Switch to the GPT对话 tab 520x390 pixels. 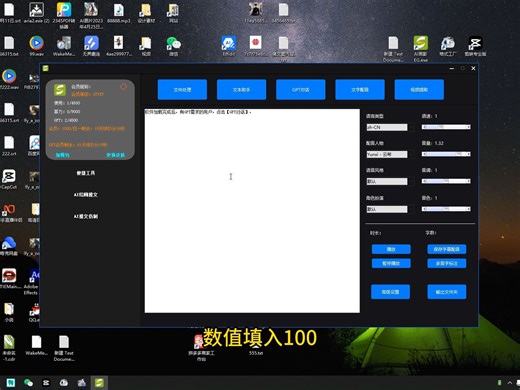click(x=301, y=90)
